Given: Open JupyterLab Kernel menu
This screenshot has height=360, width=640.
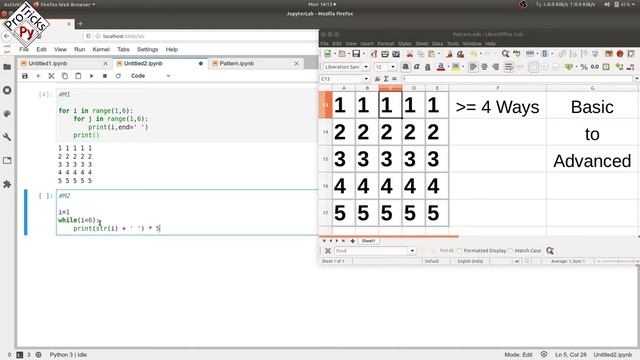Looking at the screenshot, I should coord(101,49).
